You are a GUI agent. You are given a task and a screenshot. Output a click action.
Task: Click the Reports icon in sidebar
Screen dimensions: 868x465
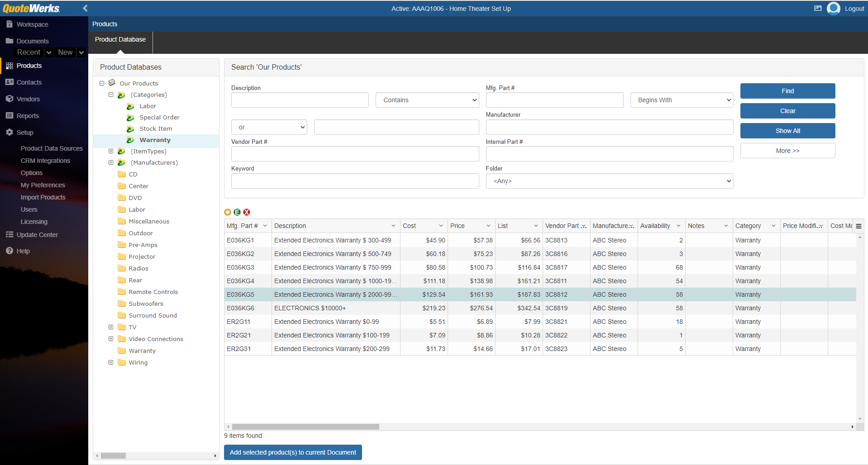point(9,115)
